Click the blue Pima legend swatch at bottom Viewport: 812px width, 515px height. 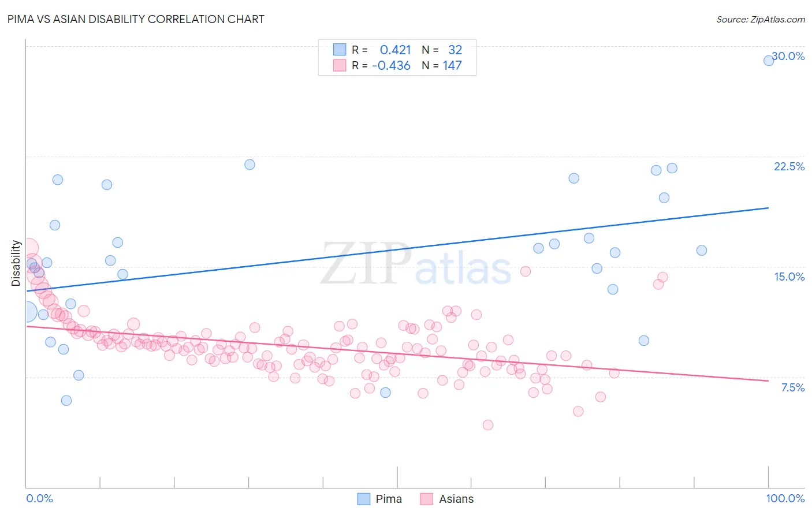[363, 499]
